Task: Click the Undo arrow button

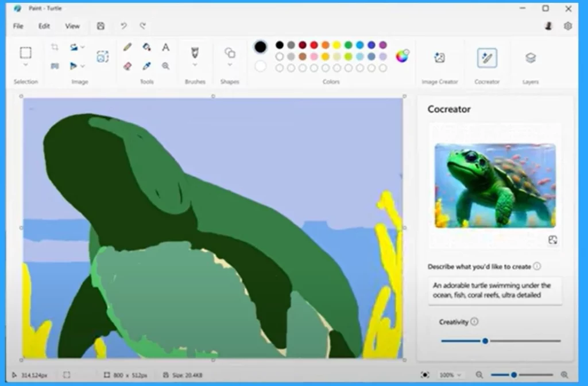Action: tap(123, 26)
